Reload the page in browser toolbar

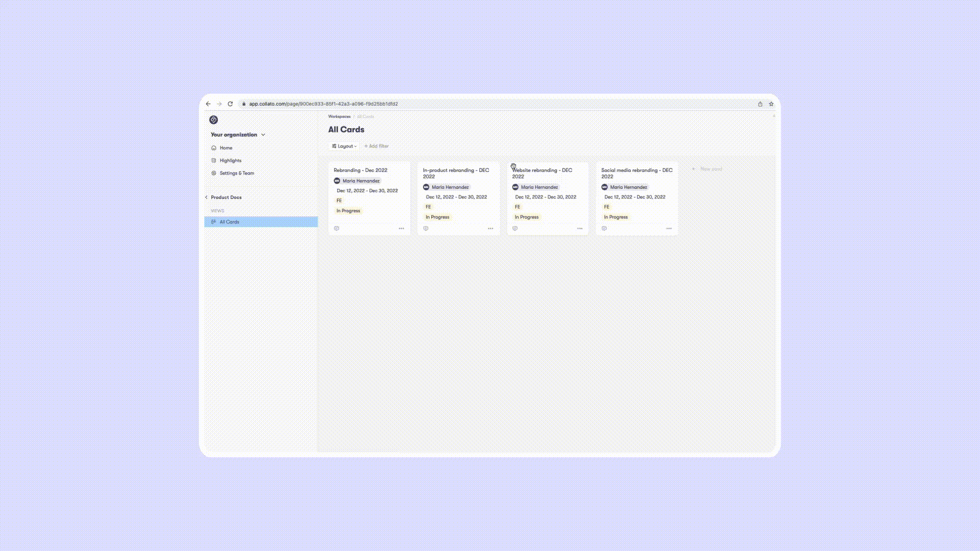pos(230,104)
